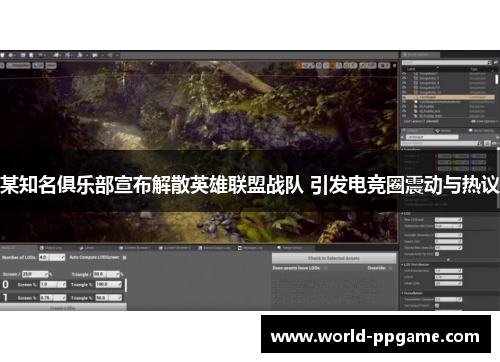Click the Create LODs button
Viewport: 500px width, 362px height.
tap(63, 308)
